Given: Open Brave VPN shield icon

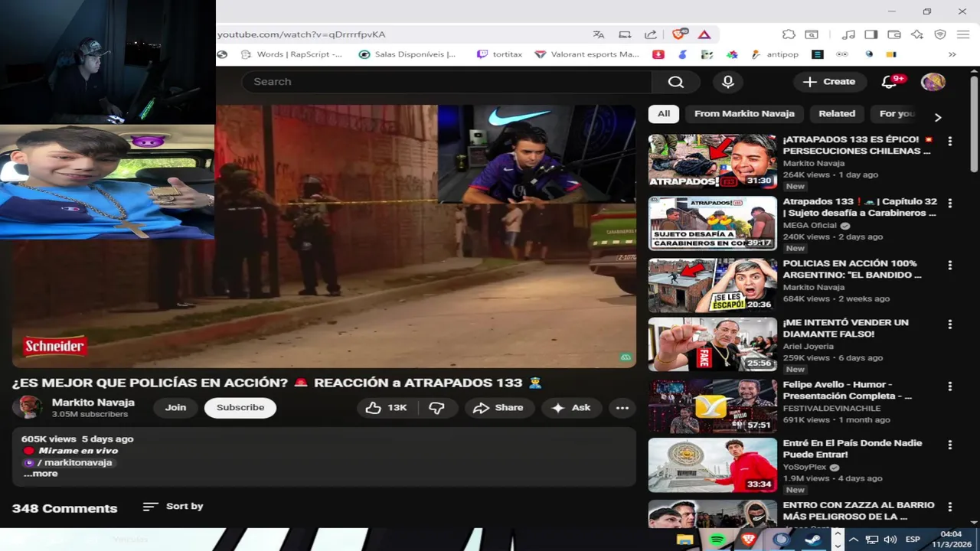Looking at the screenshot, I should coord(940,34).
